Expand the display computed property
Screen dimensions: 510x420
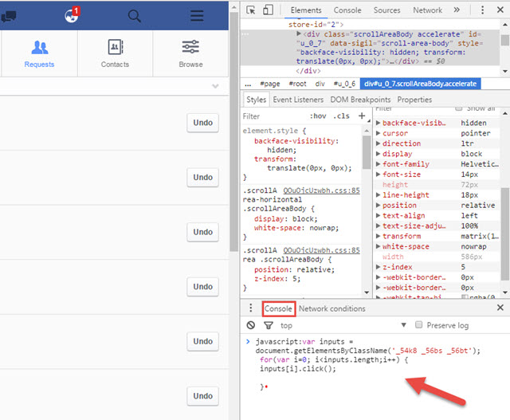(378, 154)
